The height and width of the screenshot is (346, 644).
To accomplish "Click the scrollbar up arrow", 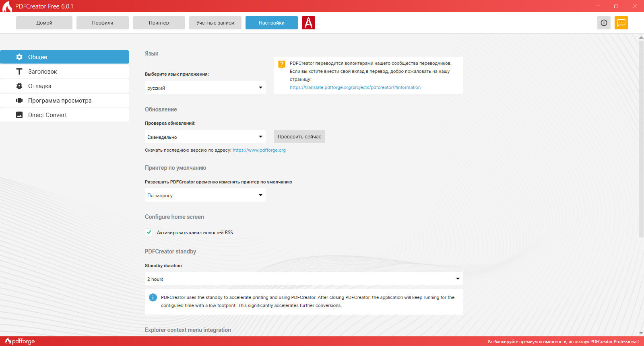I will pyautogui.click(x=641, y=37).
